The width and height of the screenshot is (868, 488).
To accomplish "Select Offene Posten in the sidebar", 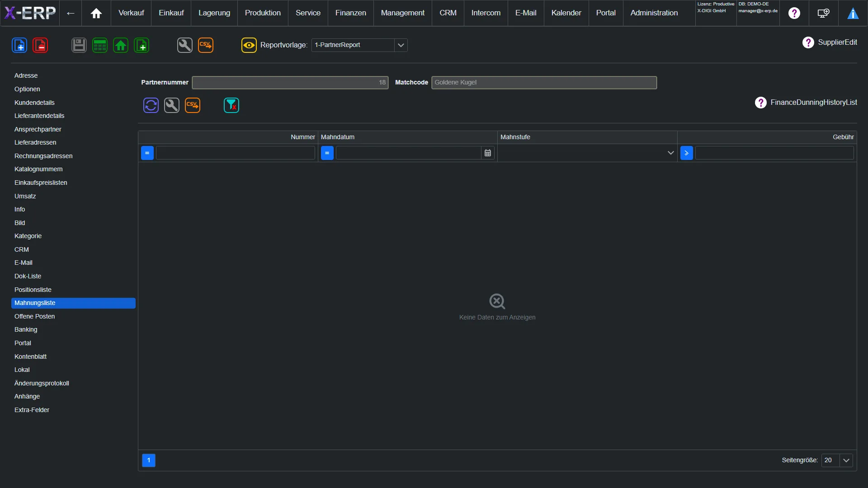I will pos(73,316).
